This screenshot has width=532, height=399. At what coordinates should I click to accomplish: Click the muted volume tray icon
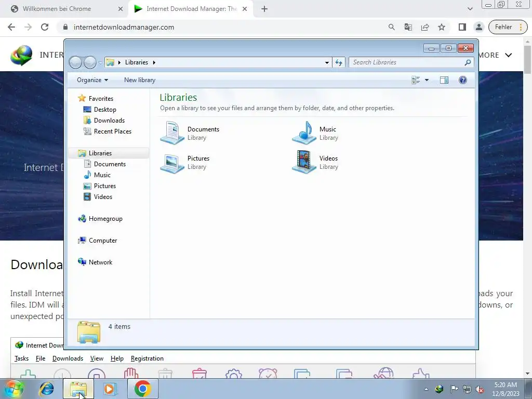click(x=480, y=389)
